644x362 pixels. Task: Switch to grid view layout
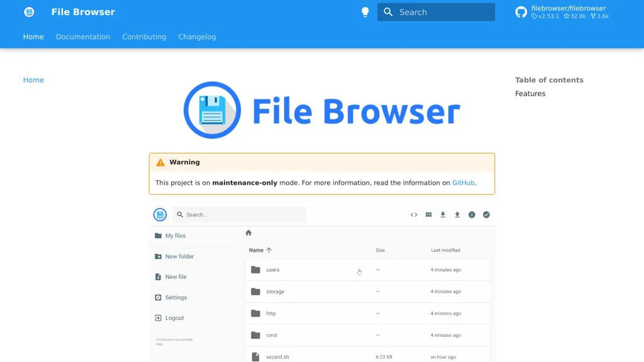coord(428,214)
